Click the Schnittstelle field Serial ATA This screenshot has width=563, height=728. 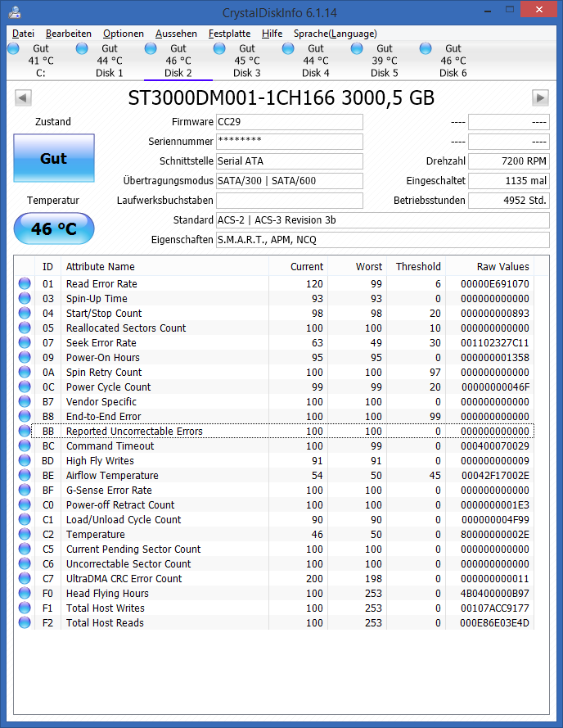[290, 161]
